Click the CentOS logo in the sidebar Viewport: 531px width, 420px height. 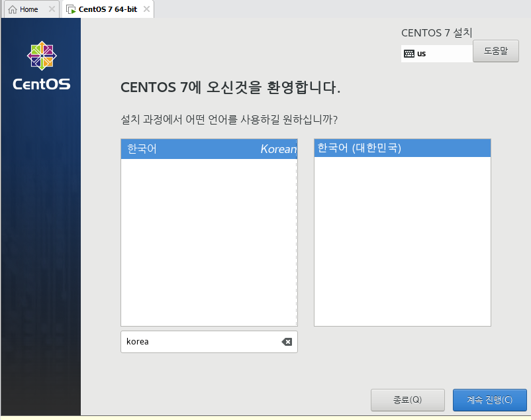pyautogui.click(x=42, y=66)
